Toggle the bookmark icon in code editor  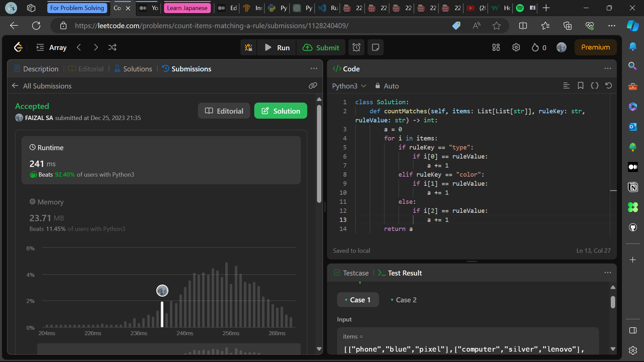coord(580,86)
